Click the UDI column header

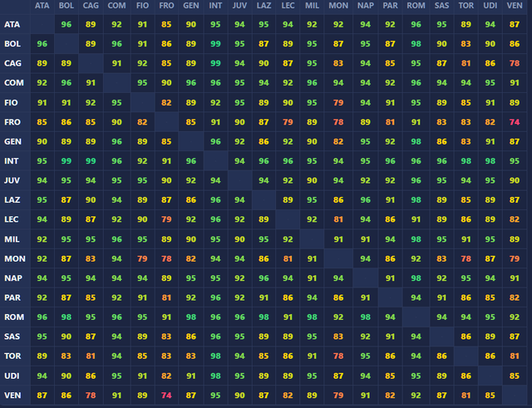click(490, 6)
